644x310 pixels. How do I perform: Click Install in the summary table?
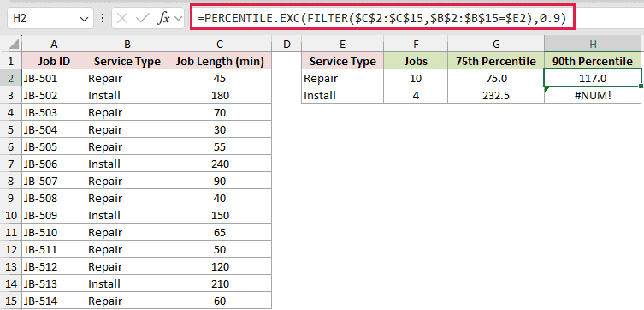343,95
